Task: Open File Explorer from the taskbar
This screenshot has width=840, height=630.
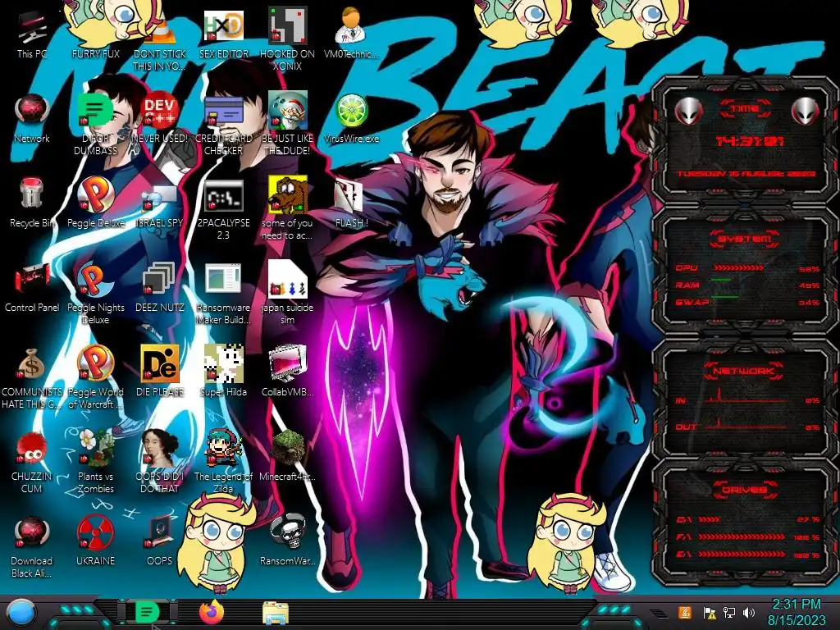Action: tap(276, 613)
